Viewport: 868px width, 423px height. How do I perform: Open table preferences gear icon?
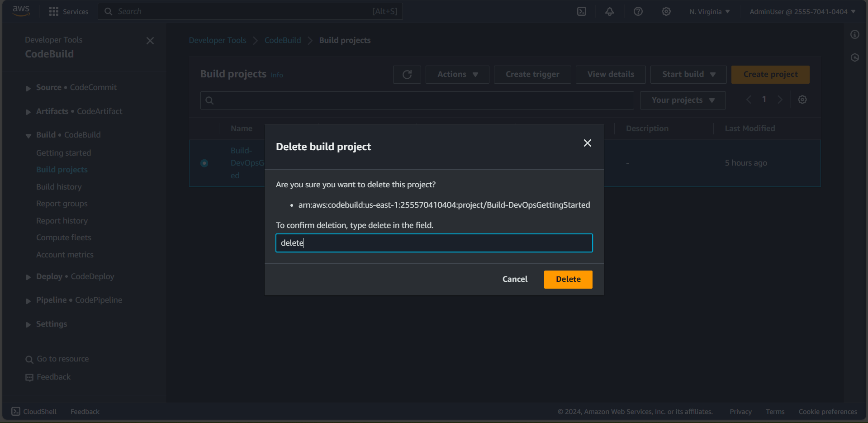coord(802,100)
